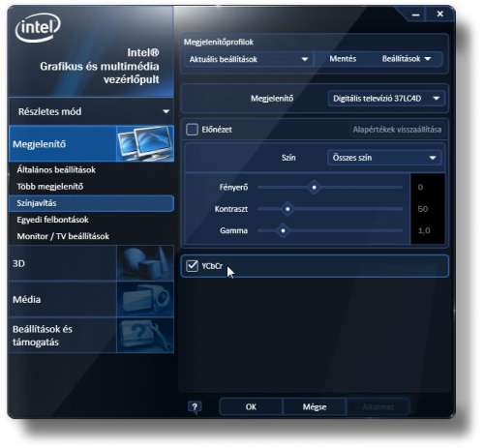This screenshot has width=484, height=448.
Task: Uncheck the YCbCr checkbox
Action: (x=193, y=266)
